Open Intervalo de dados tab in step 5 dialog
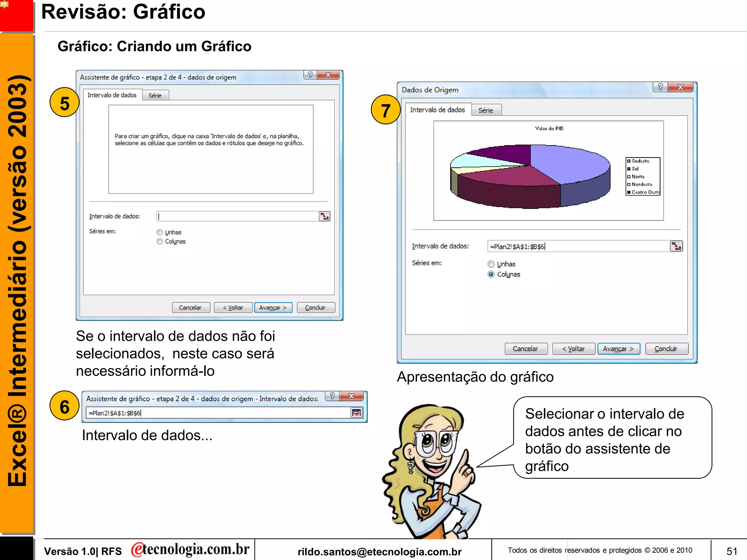Image resolution: width=747 pixels, height=560 pixels. pyautogui.click(x=112, y=95)
